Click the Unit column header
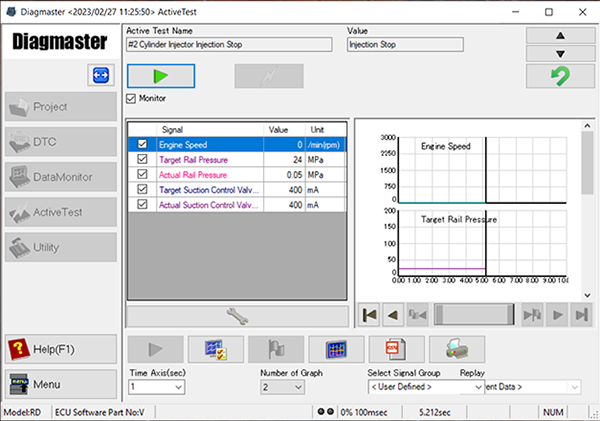The width and height of the screenshot is (600, 421). [326, 130]
